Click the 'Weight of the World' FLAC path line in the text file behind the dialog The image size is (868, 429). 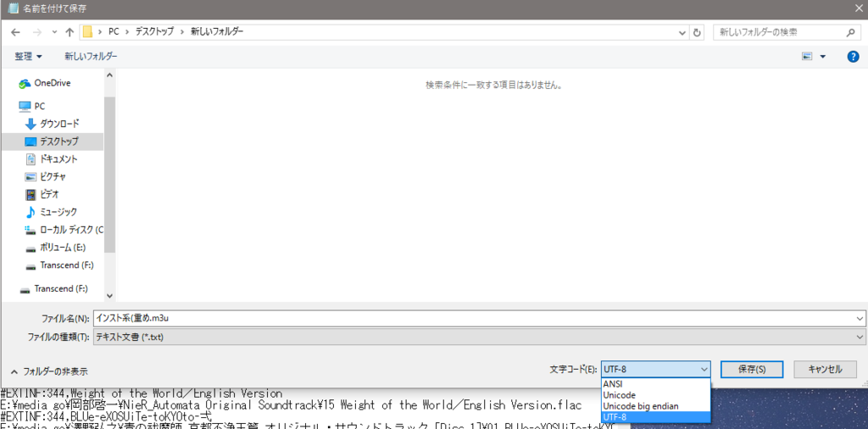(292, 405)
